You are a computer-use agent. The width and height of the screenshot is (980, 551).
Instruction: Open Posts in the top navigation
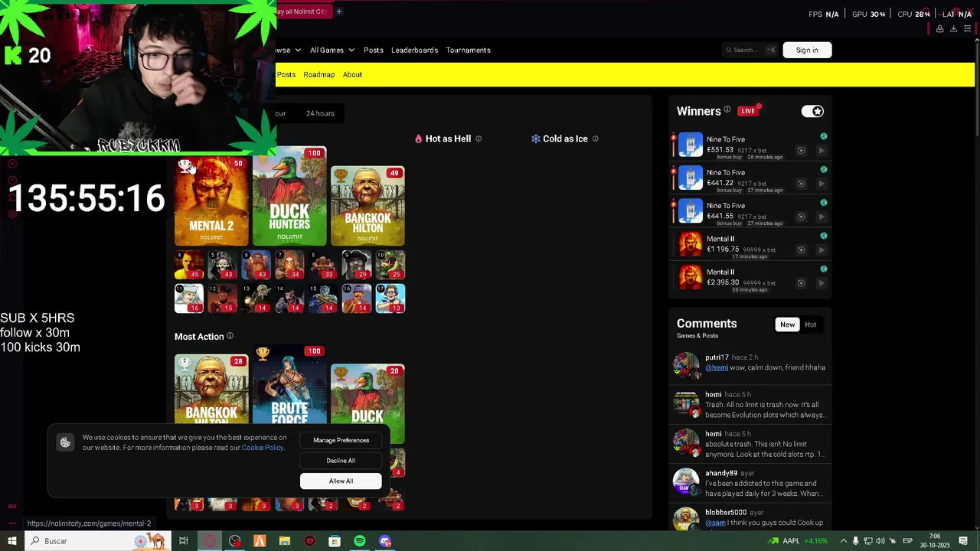click(374, 50)
